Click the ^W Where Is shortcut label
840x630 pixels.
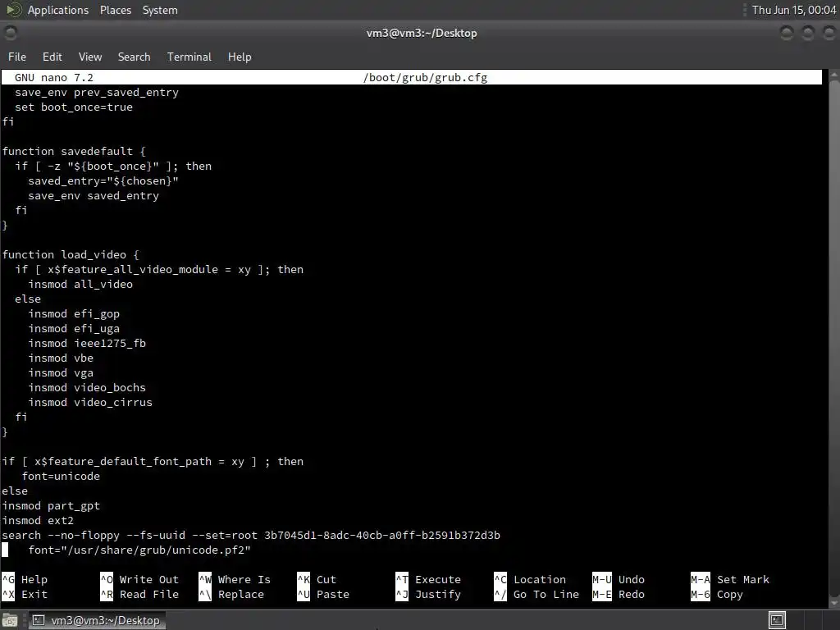pos(235,580)
